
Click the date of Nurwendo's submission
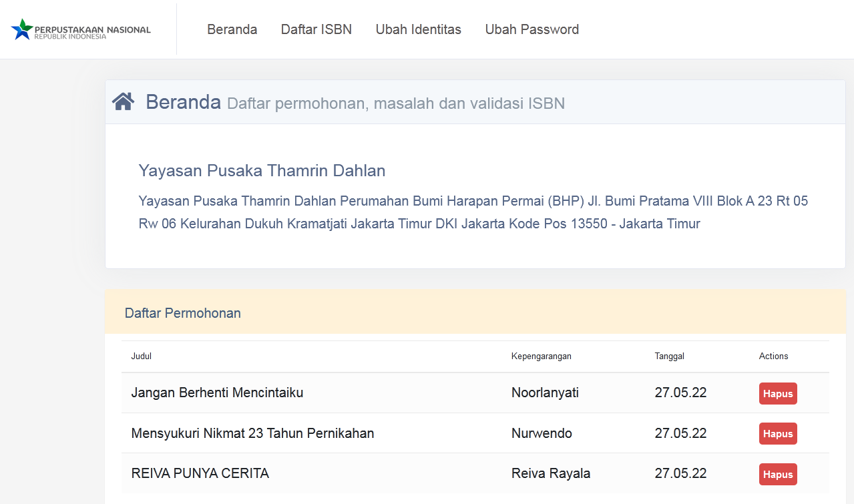pos(680,434)
